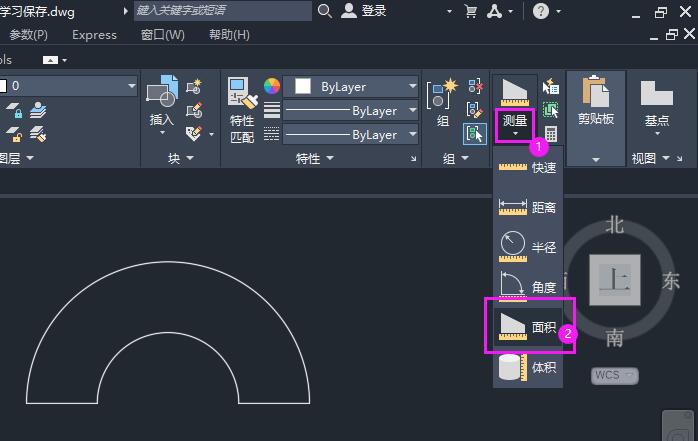Viewport: 698px width, 441px height.
Task: Open the 特性 panel dialog launcher arrow
Action: click(413, 158)
